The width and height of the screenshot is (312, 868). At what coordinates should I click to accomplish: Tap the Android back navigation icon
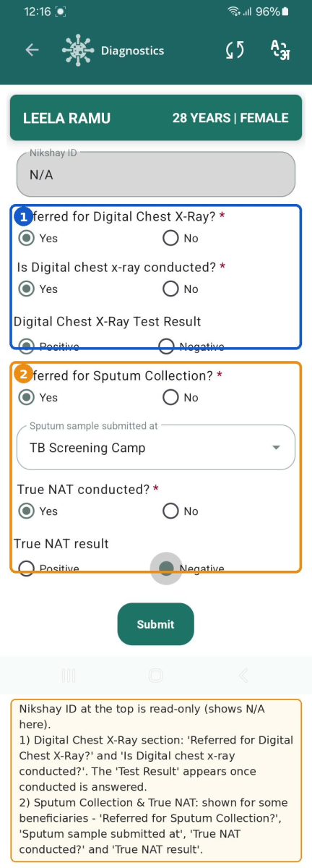[243, 676]
